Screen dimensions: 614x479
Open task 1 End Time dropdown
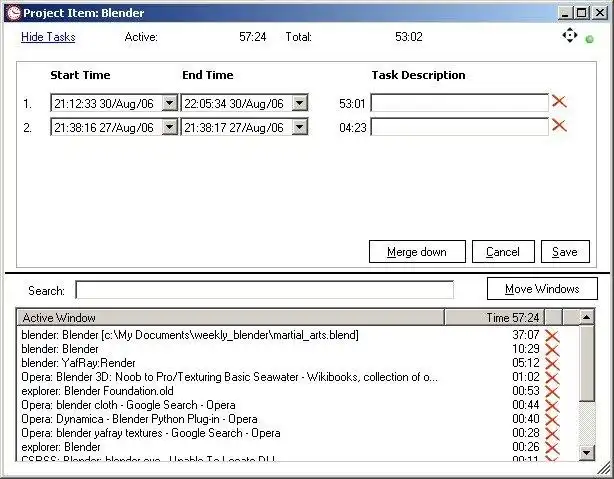point(300,103)
